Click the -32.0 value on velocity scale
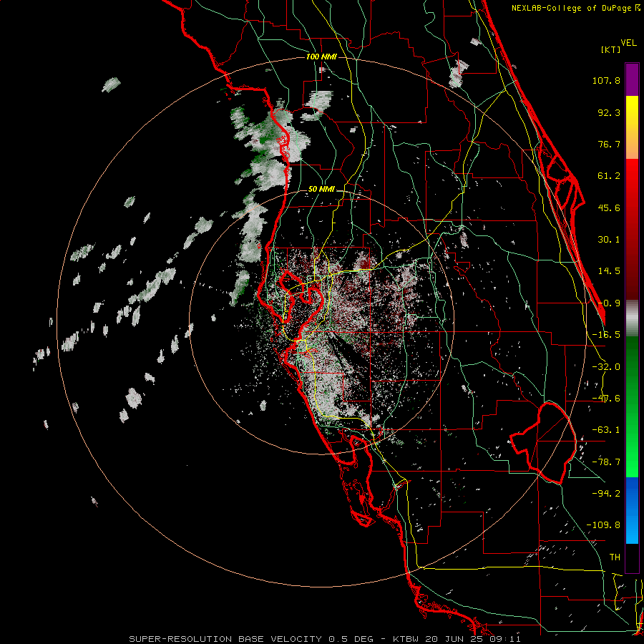Screen dimensions: 644x644 [x=606, y=367]
